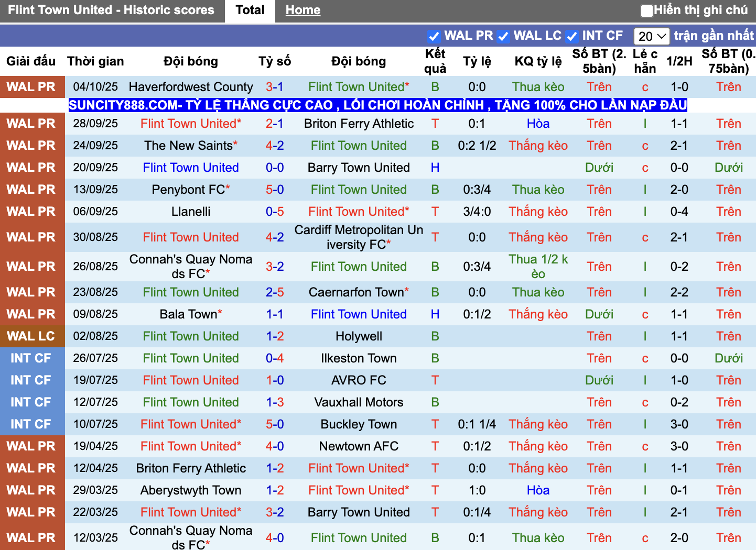Click the 0:1 1/4 odds value
Viewport: 756px width, 550px height.
click(x=477, y=424)
